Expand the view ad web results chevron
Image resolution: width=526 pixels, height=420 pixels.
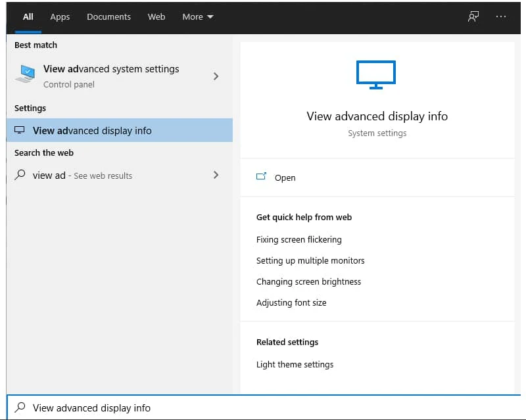216,175
